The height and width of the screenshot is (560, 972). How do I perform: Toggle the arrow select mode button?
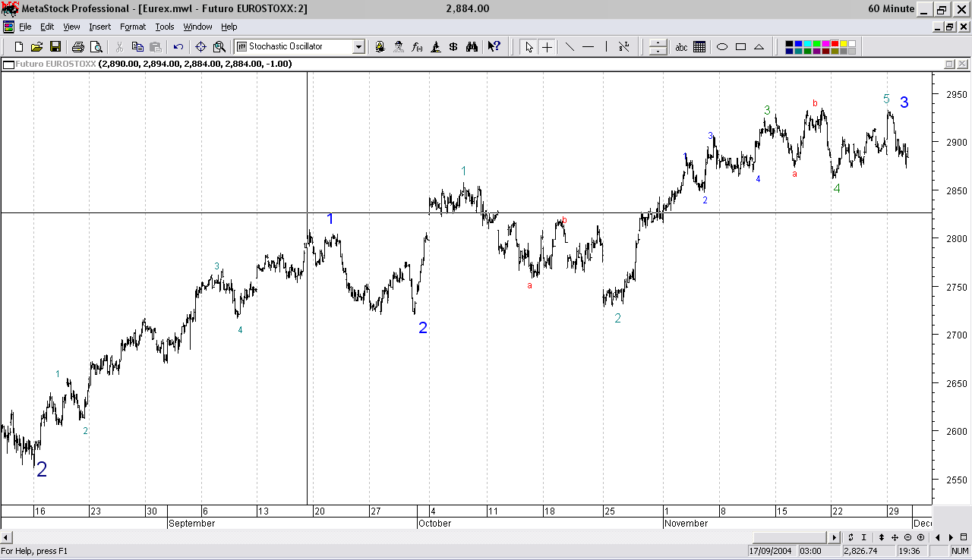tap(529, 47)
